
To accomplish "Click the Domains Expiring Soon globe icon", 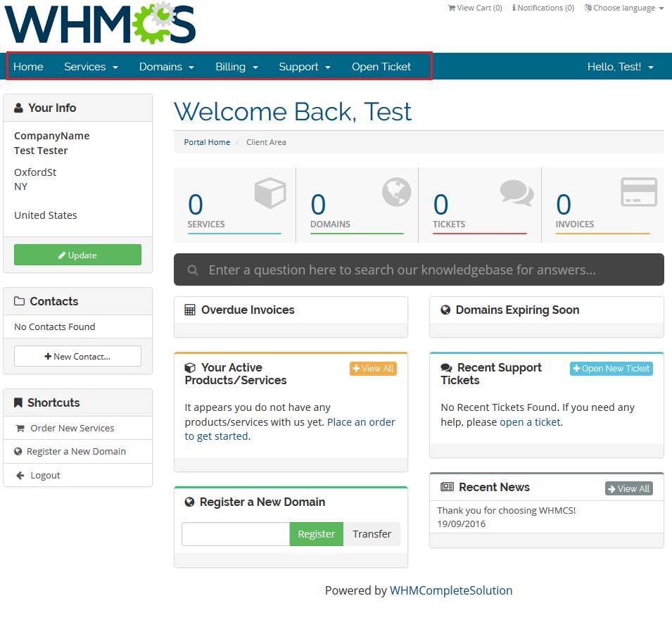I will (445, 310).
